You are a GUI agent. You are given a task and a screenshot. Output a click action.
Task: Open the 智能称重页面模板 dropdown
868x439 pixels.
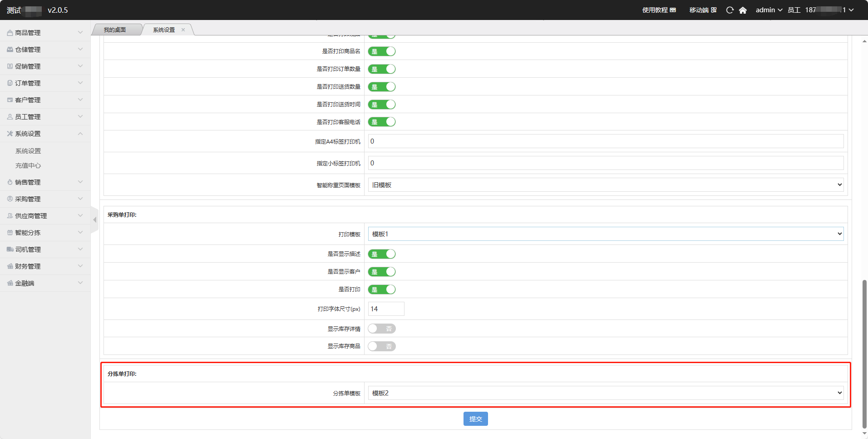click(x=605, y=185)
